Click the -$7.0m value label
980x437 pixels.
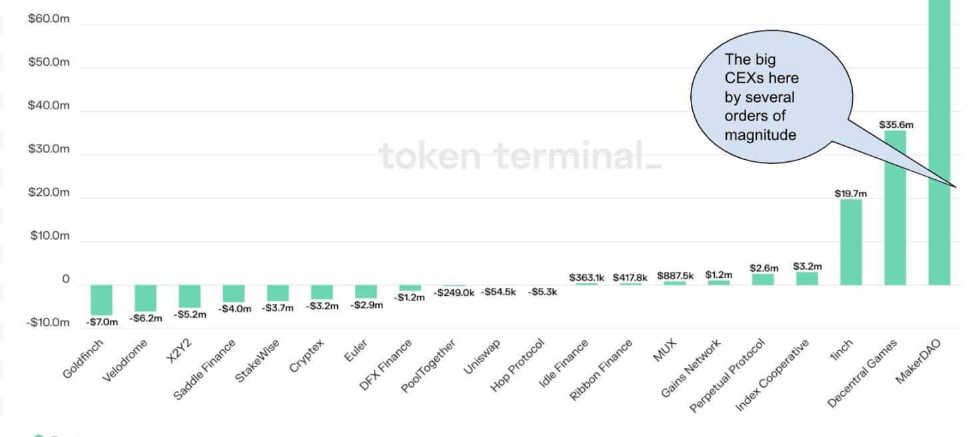tap(102, 322)
